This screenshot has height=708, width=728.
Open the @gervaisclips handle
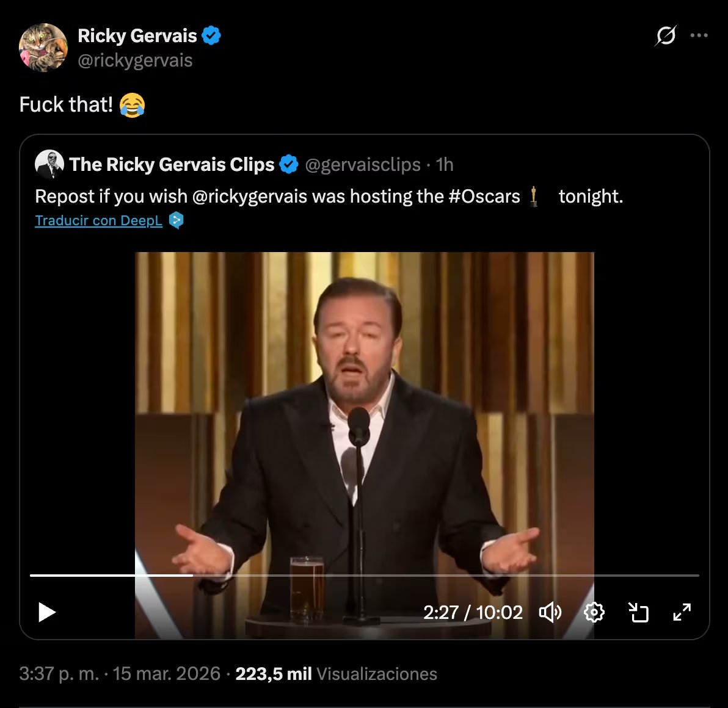point(362,165)
